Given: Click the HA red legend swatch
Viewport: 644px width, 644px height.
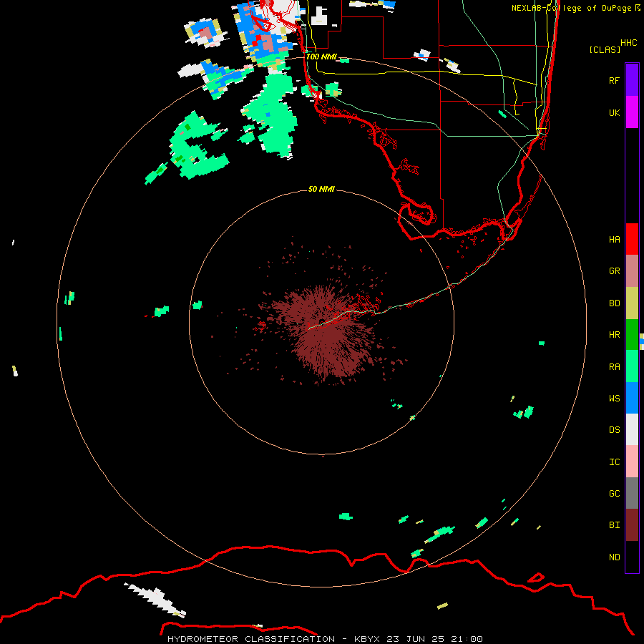Looking at the screenshot, I should 632,239.
